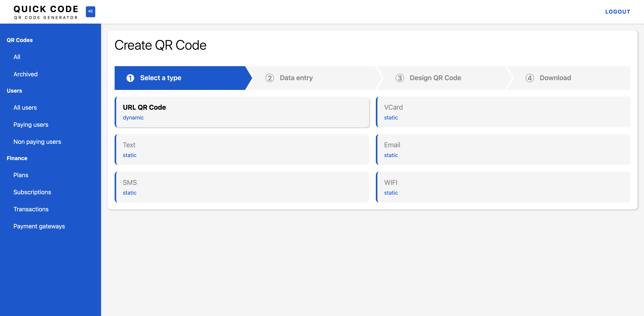Click the Create QR Code page title
The height and width of the screenshot is (316, 644).
pos(160,45)
